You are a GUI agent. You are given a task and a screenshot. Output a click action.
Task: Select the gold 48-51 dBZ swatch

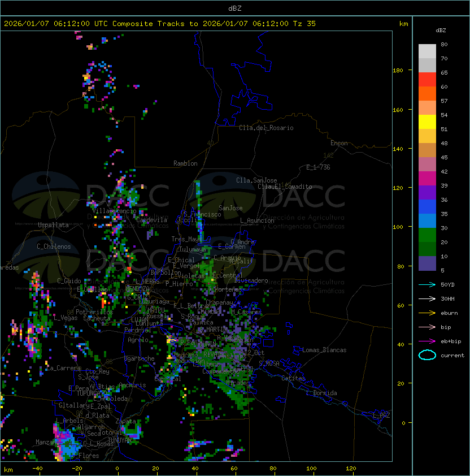coord(427,136)
